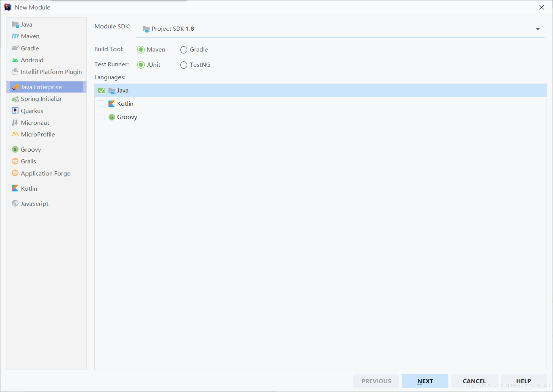Click the Java folder icon in Languages list
Viewport: 553px width, 392px height.
(112, 91)
